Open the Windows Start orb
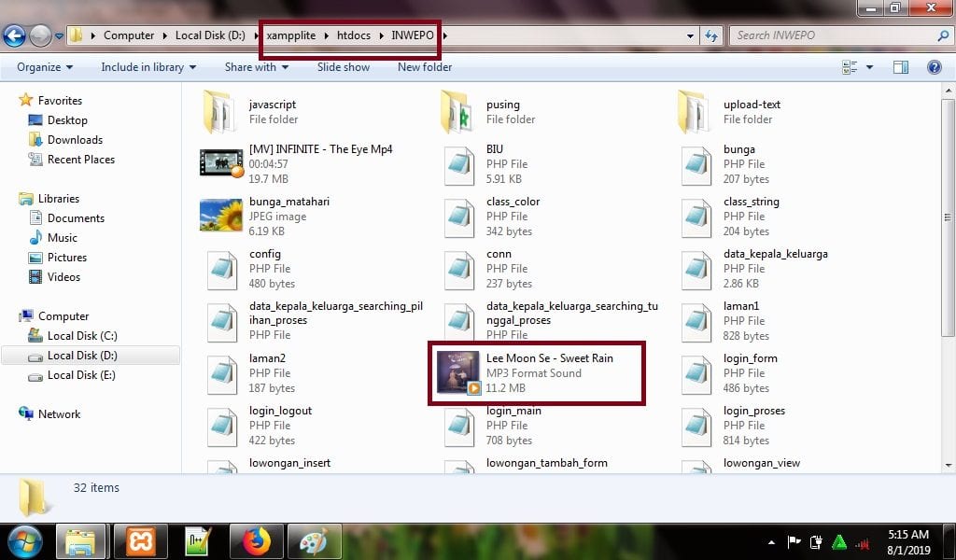956x560 pixels. pos(23,541)
